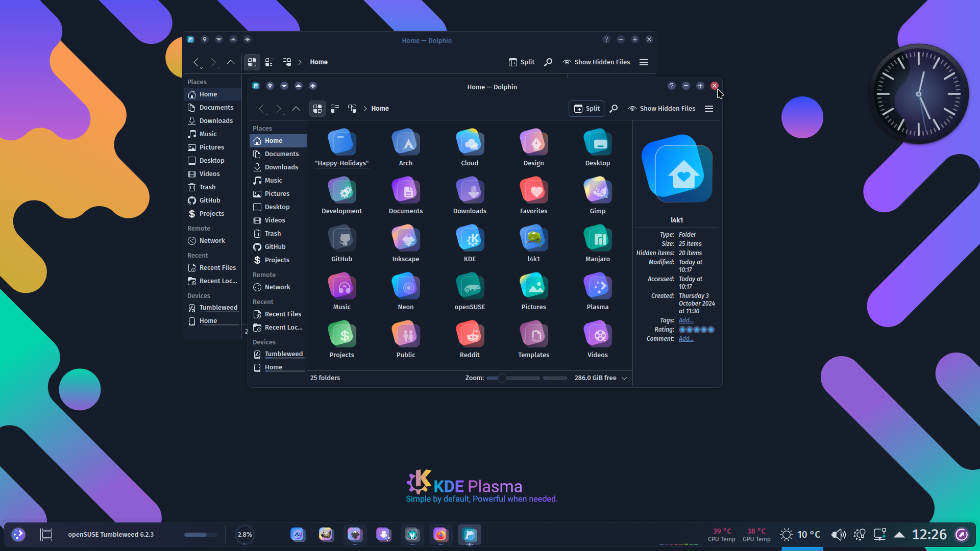Open the application launcher on the panel
The height and width of the screenshot is (551, 980).
(x=18, y=535)
